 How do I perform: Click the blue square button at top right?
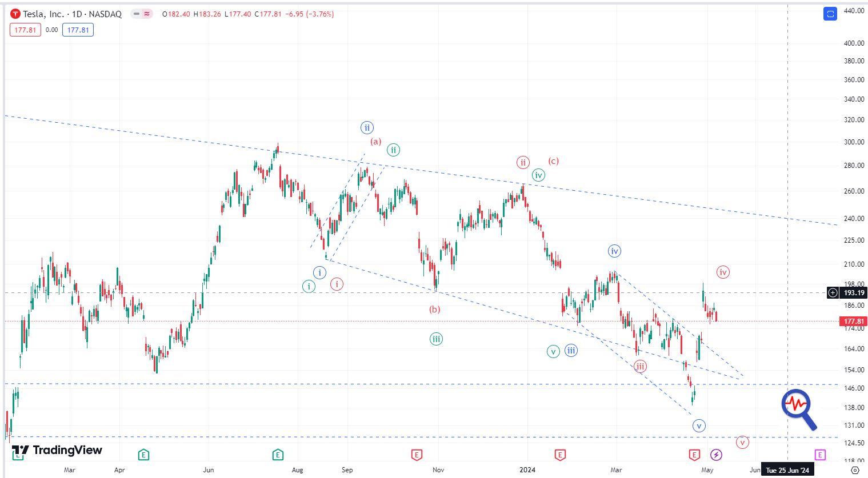830,13
